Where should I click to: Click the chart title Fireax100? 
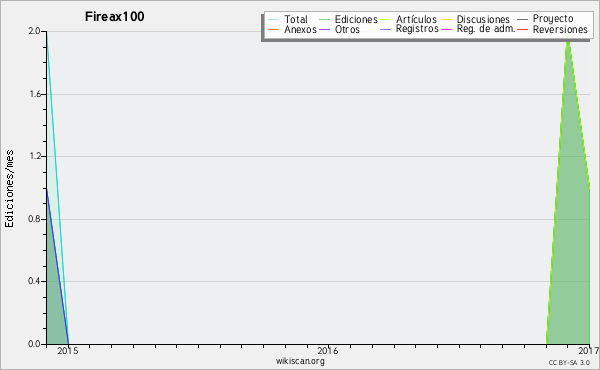point(114,16)
